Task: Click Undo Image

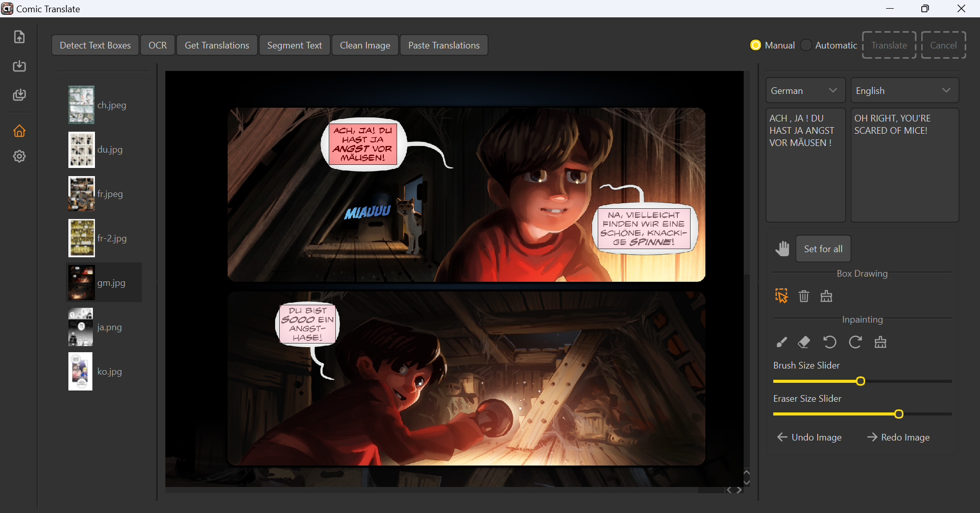Action: pyautogui.click(x=809, y=437)
